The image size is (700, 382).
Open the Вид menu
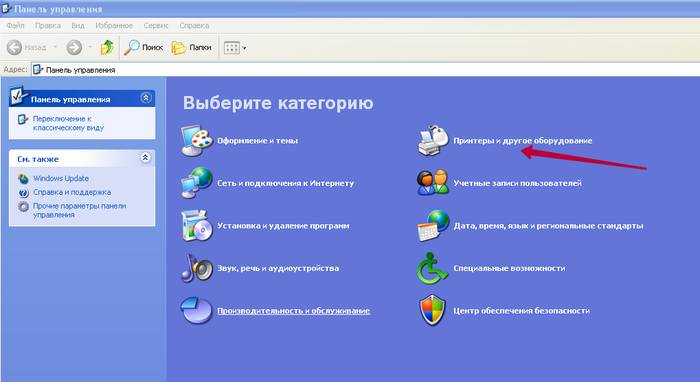(x=78, y=25)
